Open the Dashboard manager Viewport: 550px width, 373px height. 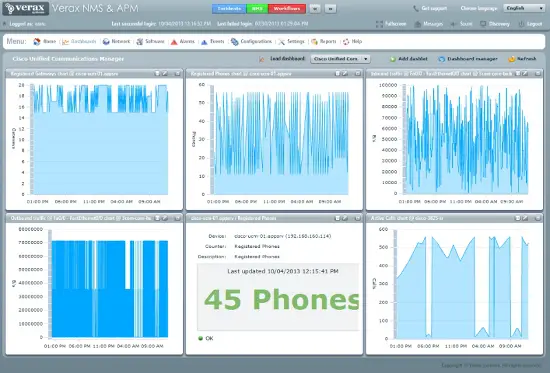(468, 59)
